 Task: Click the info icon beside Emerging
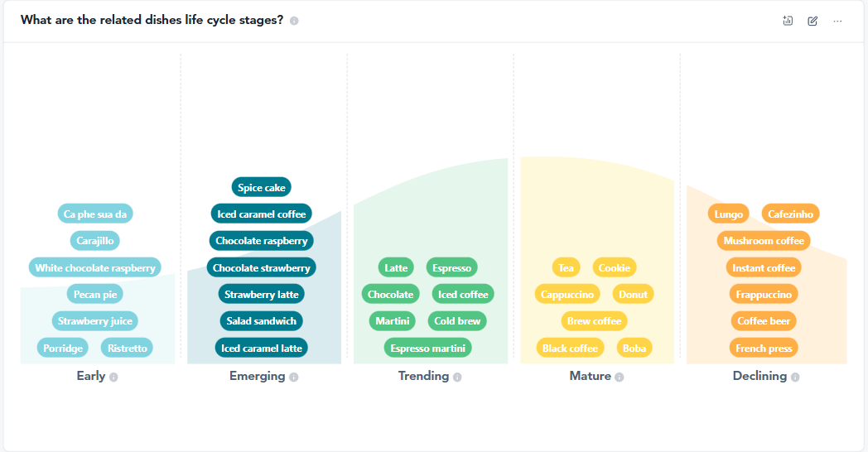point(294,377)
